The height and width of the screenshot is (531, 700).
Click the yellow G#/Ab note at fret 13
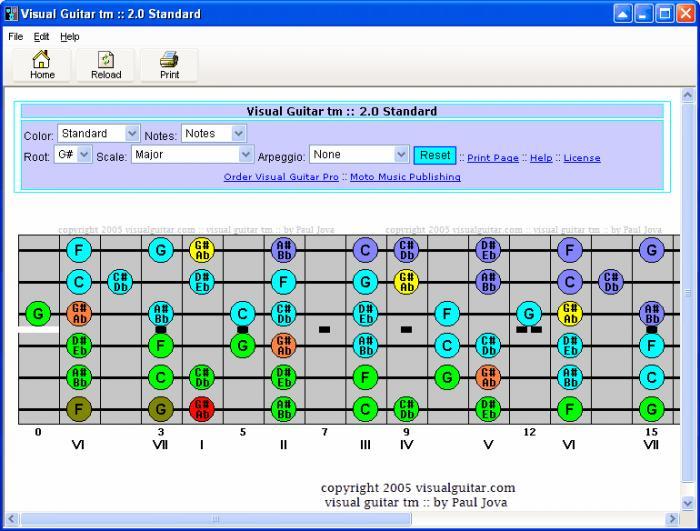pyautogui.click(x=570, y=314)
